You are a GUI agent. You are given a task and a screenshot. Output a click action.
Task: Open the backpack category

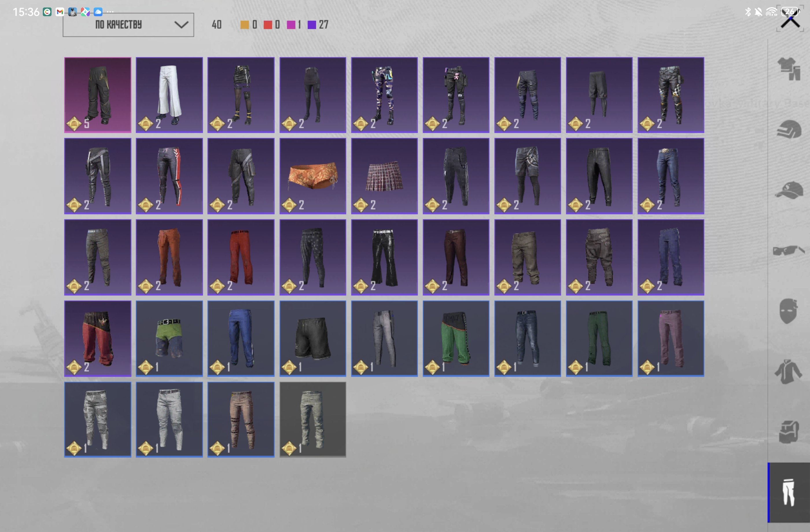coord(789,432)
